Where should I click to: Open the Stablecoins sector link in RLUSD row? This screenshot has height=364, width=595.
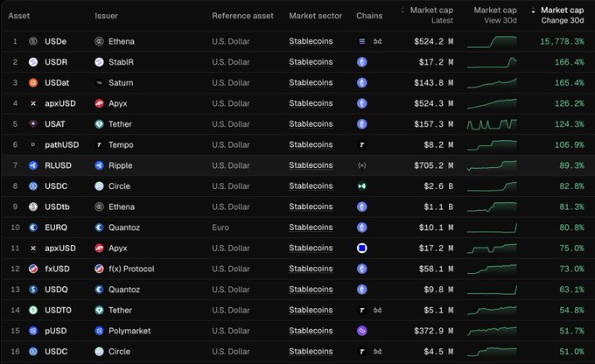coord(311,165)
